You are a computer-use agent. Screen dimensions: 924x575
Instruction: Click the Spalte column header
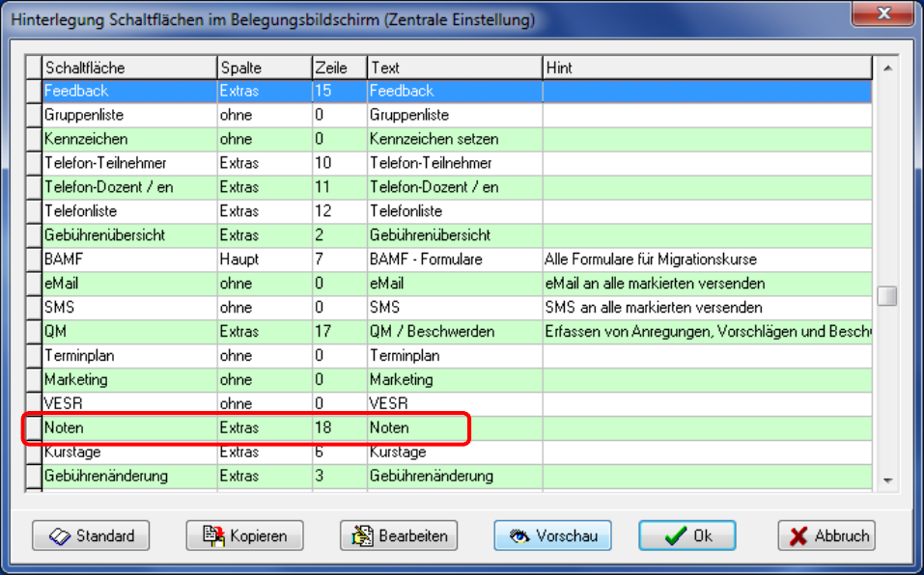pos(265,68)
